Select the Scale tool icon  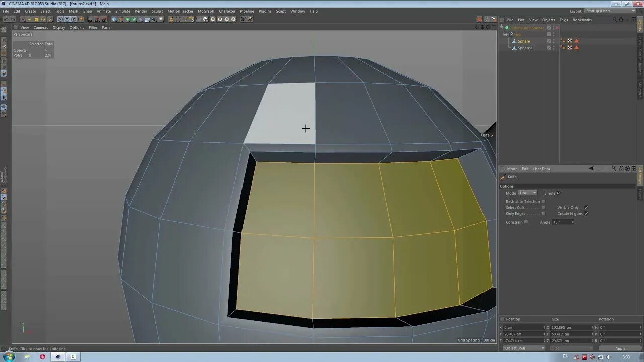(x=36, y=19)
